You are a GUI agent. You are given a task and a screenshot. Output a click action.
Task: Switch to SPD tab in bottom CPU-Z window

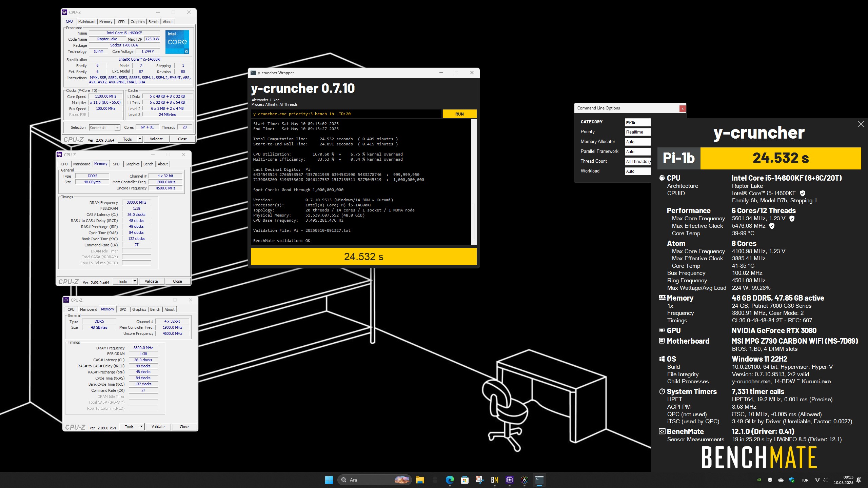point(123,309)
